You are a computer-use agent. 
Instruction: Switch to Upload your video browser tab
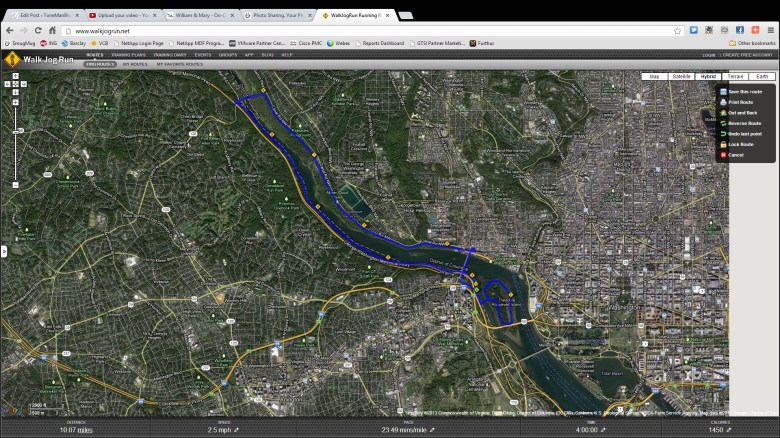tap(123, 15)
